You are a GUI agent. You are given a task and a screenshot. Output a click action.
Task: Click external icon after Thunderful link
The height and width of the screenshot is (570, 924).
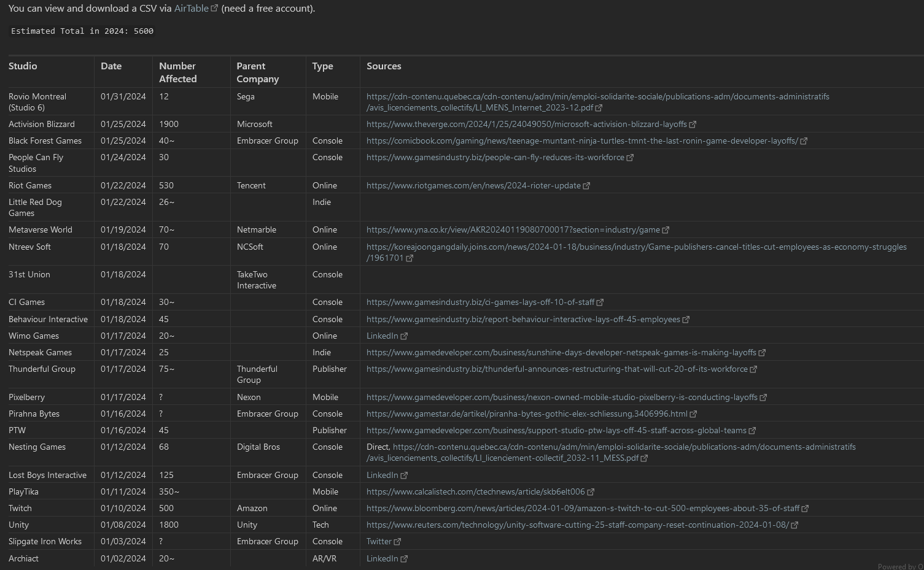pos(753,369)
